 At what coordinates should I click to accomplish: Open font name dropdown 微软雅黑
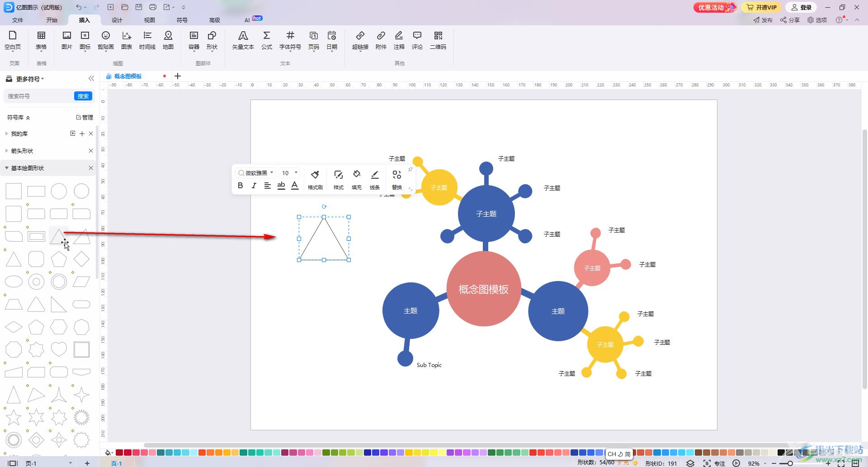click(x=256, y=173)
